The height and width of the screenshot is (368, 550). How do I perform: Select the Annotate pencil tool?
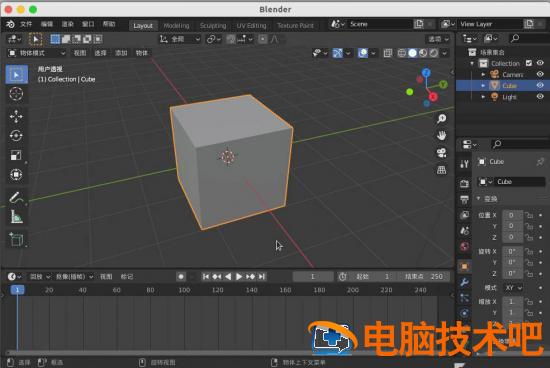16,197
